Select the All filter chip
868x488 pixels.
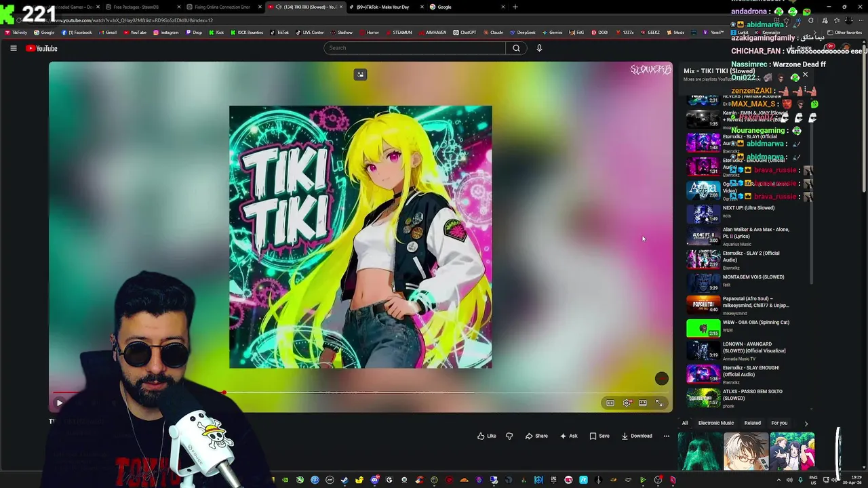click(685, 423)
